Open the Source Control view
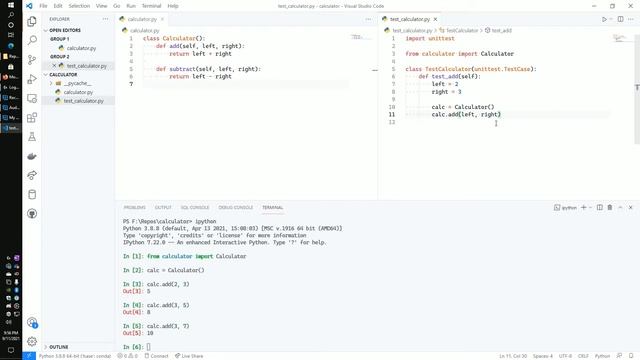The height and width of the screenshot is (360, 640). (x=32, y=60)
